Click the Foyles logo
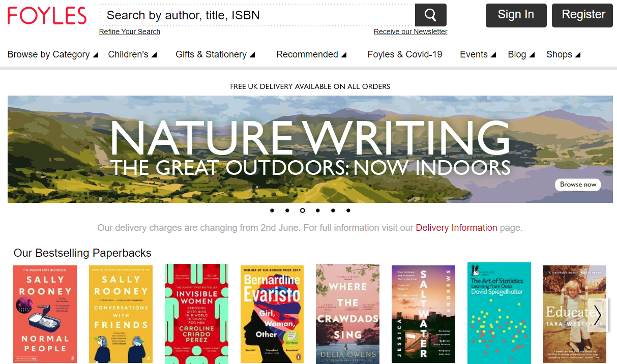Screen dimensions: 617x364 47,16
